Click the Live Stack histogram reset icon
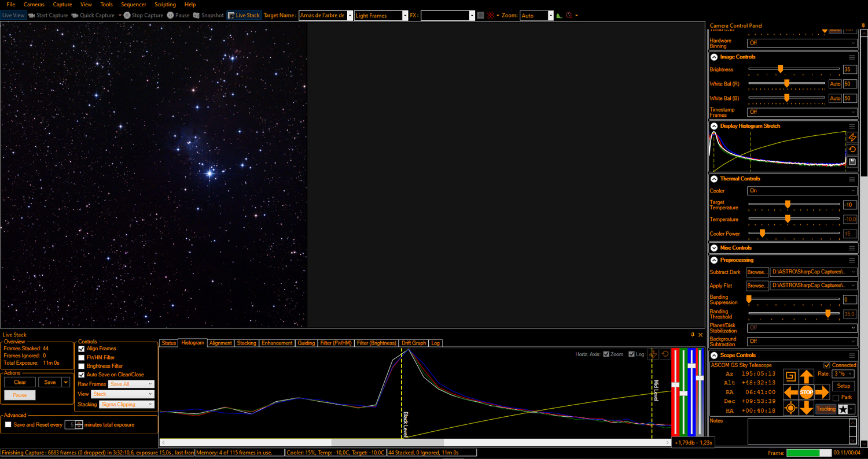The image size is (868, 459). pyautogui.click(x=665, y=354)
